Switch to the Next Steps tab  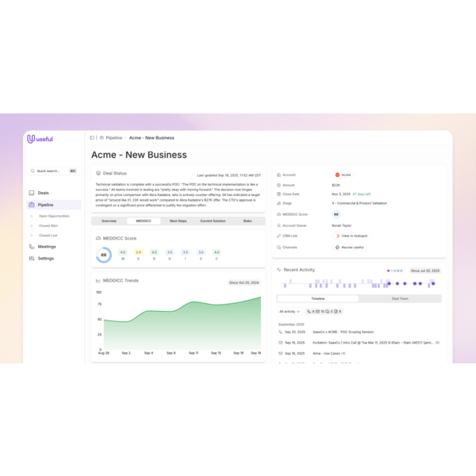[x=178, y=221]
